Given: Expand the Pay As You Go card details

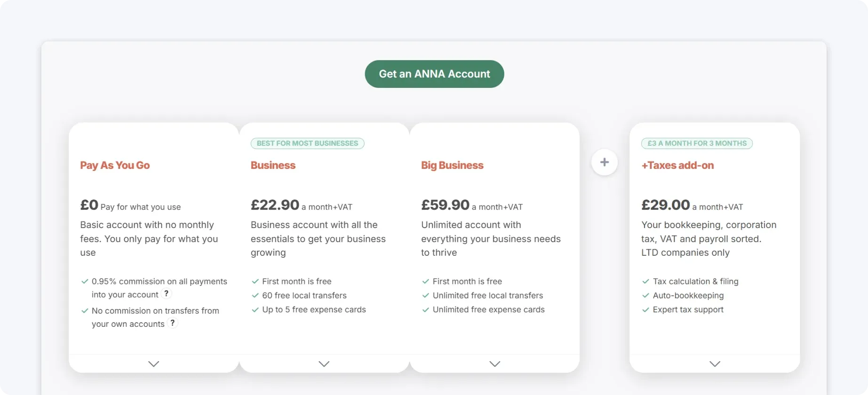Looking at the screenshot, I should 153,363.
